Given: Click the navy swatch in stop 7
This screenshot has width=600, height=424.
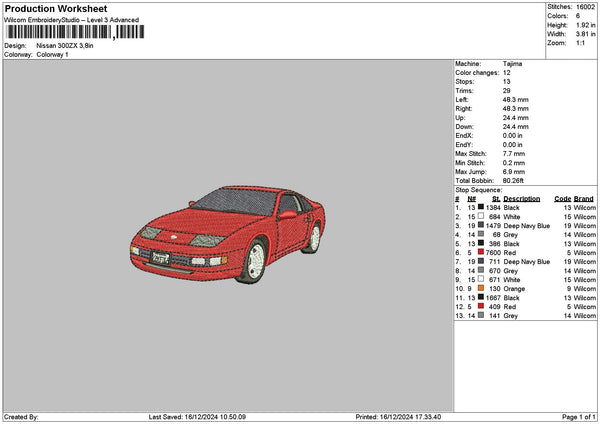Looking at the screenshot, I should coord(481,261).
